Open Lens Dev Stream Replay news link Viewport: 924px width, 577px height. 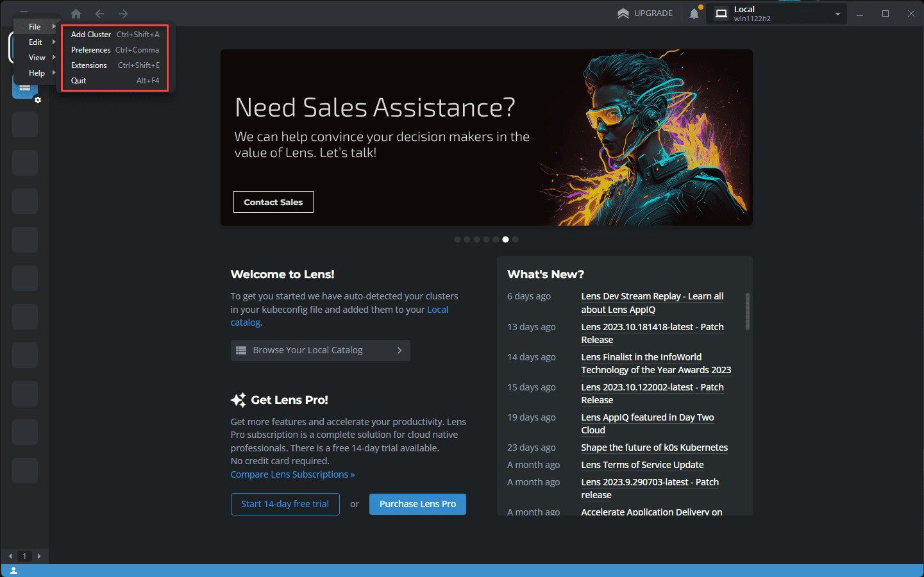click(x=652, y=303)
